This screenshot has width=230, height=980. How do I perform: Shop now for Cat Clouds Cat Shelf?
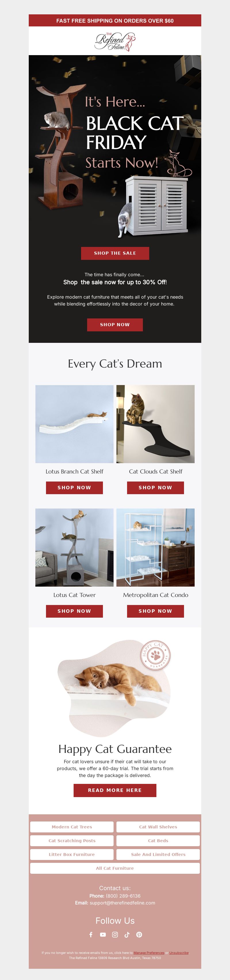155,488
